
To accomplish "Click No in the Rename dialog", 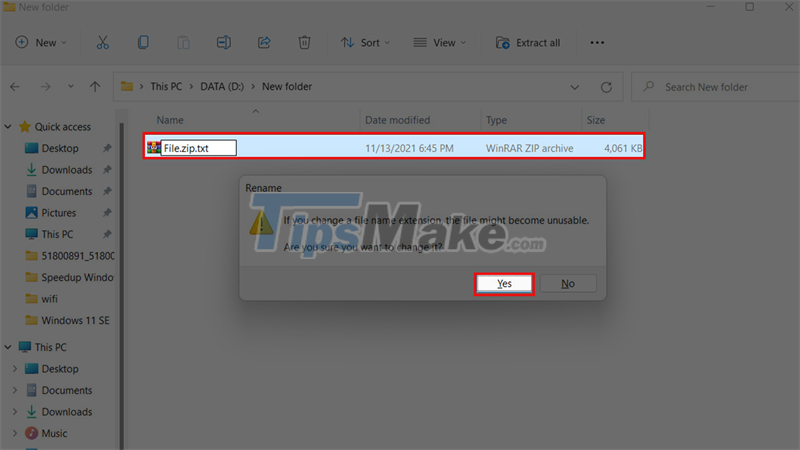I will point(568,284).
